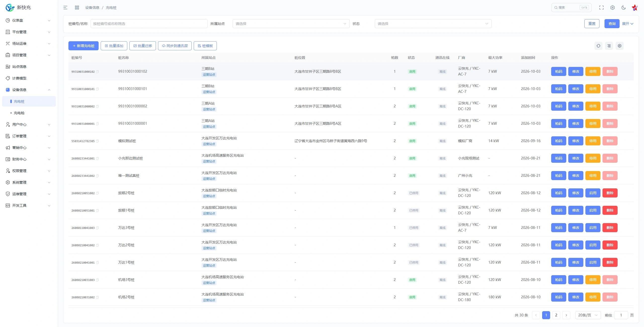Open 站点信息 in the sidebar
Viewport: 644px width, 327px height.
[x=29, y=67]
